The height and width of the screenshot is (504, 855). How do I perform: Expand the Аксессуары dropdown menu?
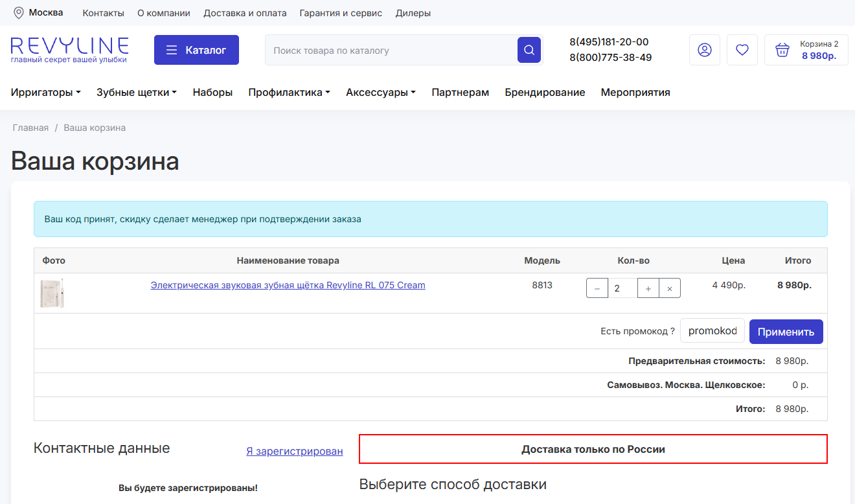(x=380, y=93)
